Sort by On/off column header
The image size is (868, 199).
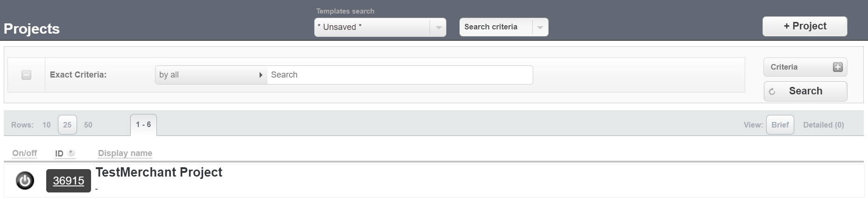[x=25, y=153]
